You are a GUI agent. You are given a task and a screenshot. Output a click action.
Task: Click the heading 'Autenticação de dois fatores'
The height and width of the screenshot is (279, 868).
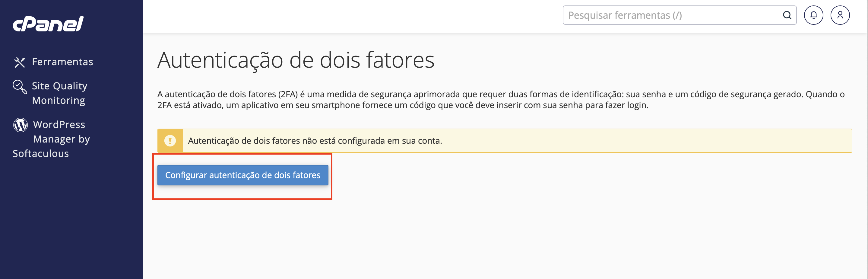pos(296,60)
